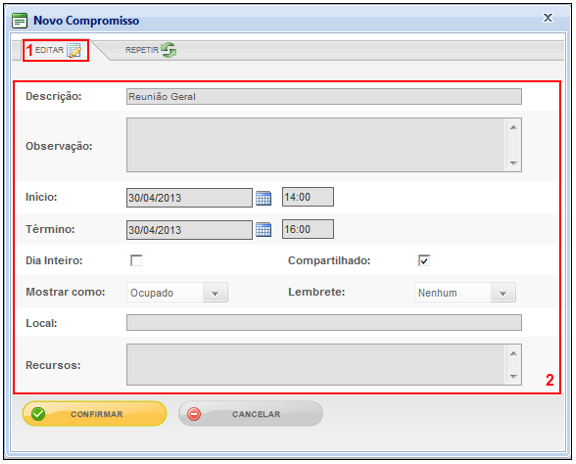
Task: Click the green checkmark icon on Confirmar
Action: pos(38,414)
